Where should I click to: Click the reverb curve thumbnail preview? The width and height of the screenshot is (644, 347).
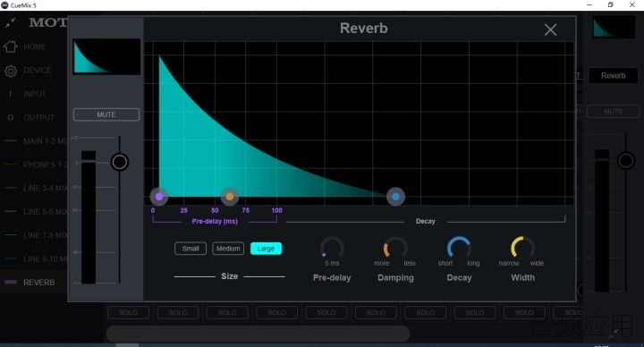point(106,56)
